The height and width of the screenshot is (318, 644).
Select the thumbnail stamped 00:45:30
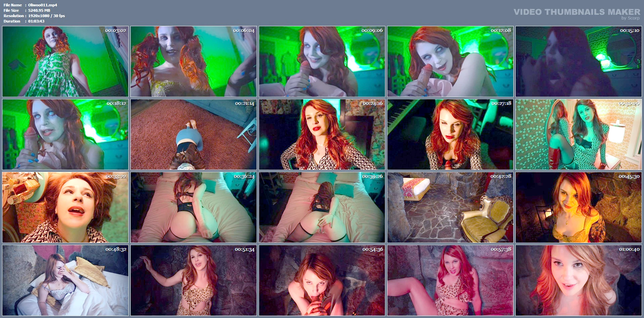click(x=578, y=207)
